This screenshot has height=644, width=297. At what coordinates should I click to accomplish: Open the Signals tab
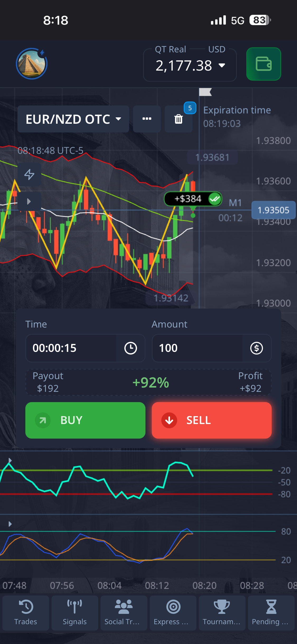(75, 613)
